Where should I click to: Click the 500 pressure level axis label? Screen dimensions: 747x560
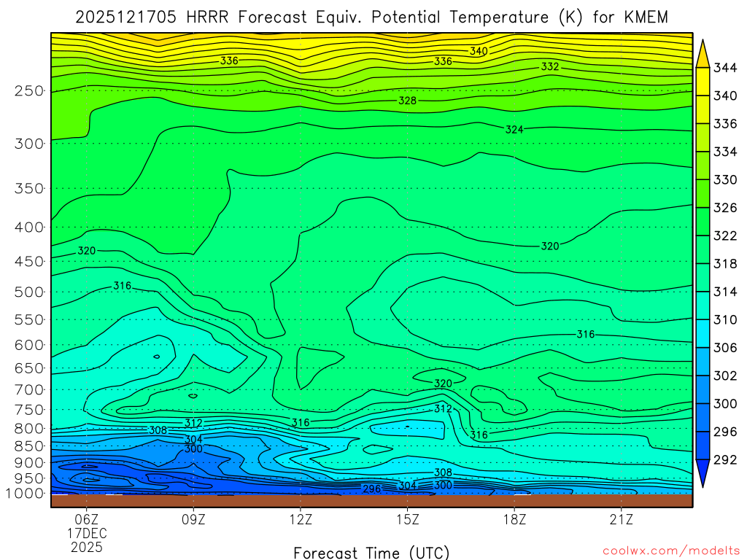click(x=29, y=292)
